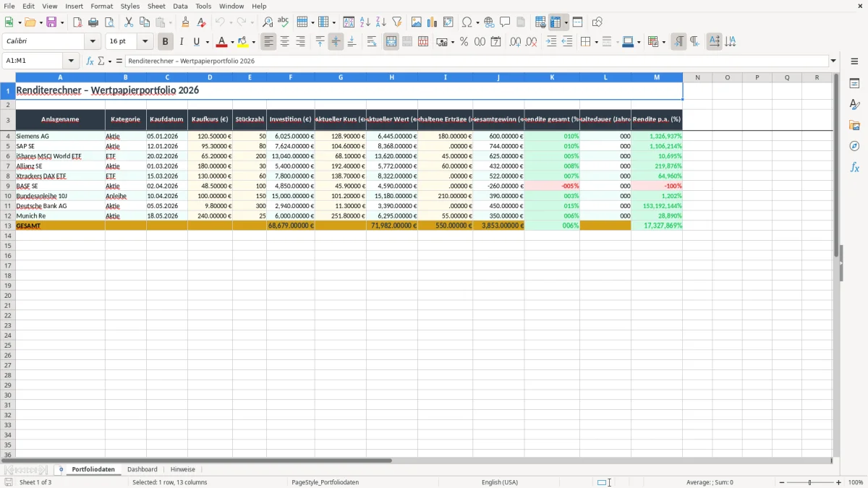Format as date icon
Screen dimensions: 868x488
coord(495,42)
